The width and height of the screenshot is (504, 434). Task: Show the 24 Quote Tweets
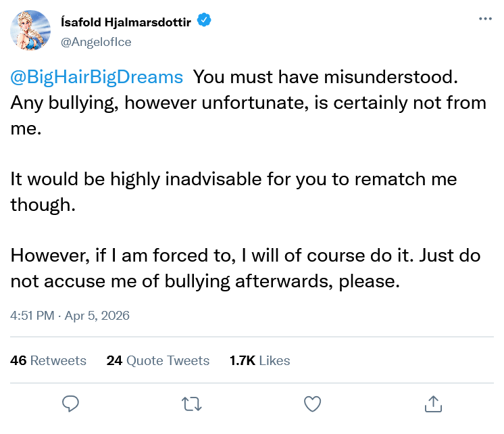click(x=158, y=360)
